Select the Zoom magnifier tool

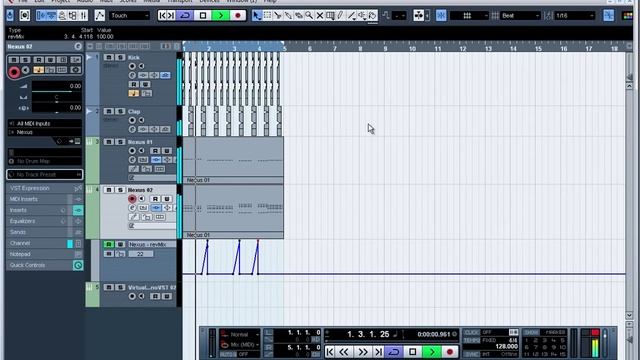(x=309, y=16)
